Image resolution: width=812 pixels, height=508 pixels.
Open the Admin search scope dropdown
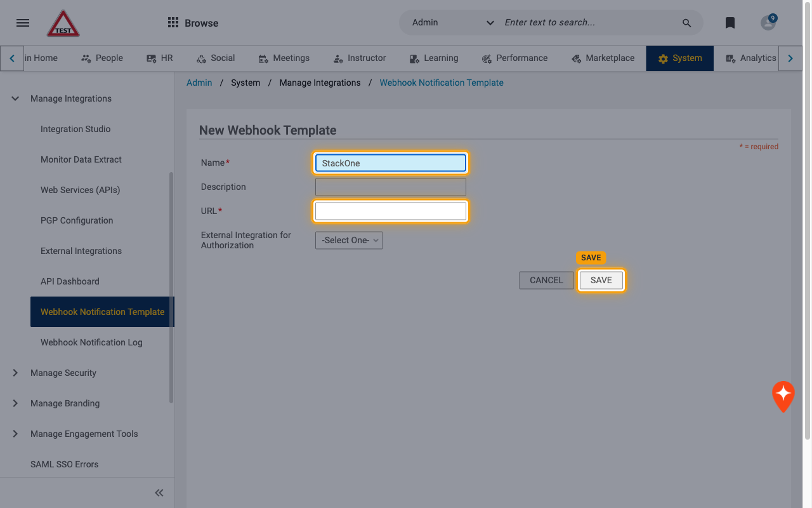pos(453,22)
